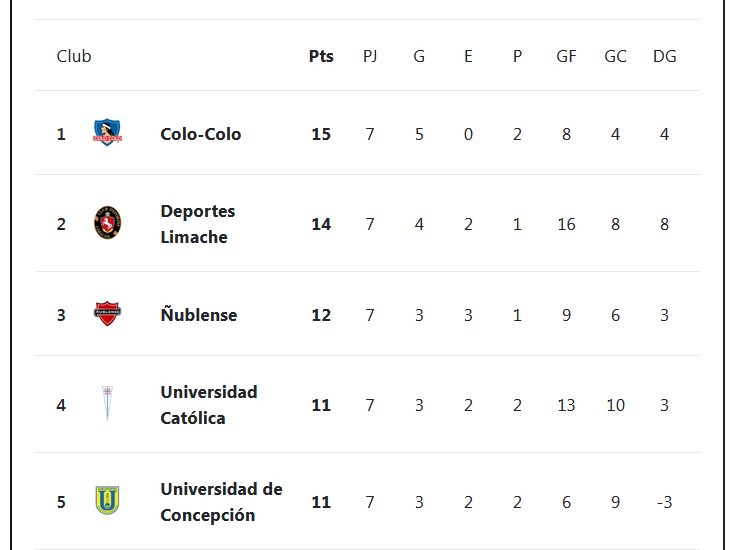Viewport: 732px width, 550px height.
Task: Click Deportes Limache's 16 goals-for value
Action: [x=566, y=224]
